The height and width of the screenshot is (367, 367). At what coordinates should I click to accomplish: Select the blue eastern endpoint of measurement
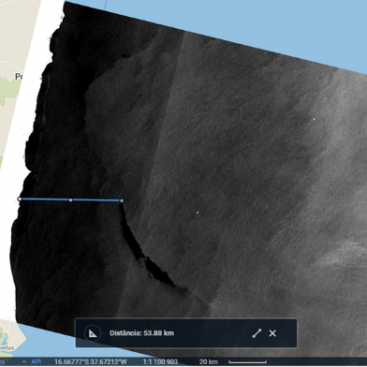(x=122, y=201)
